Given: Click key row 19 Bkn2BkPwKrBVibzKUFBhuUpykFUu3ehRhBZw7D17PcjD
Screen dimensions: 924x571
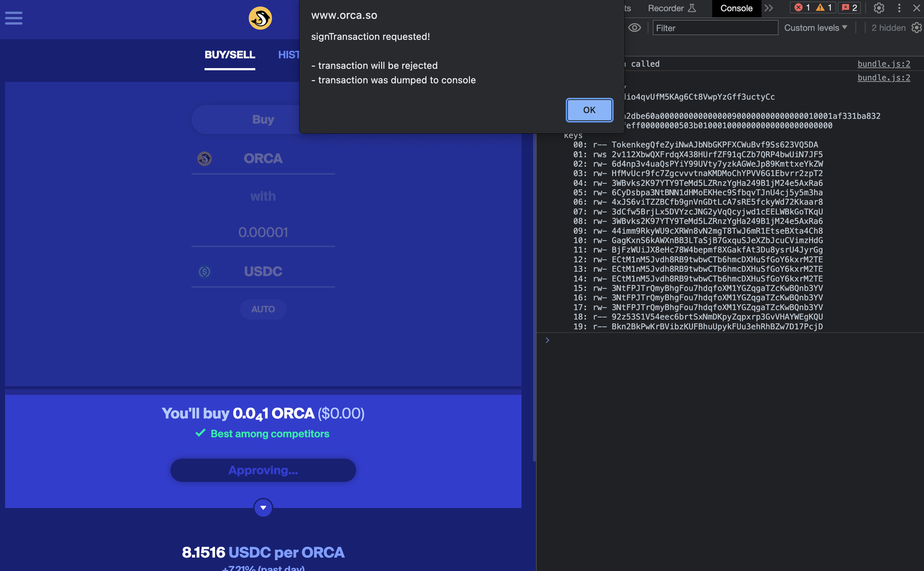Looking at the screenshot, I should [697, 327].
